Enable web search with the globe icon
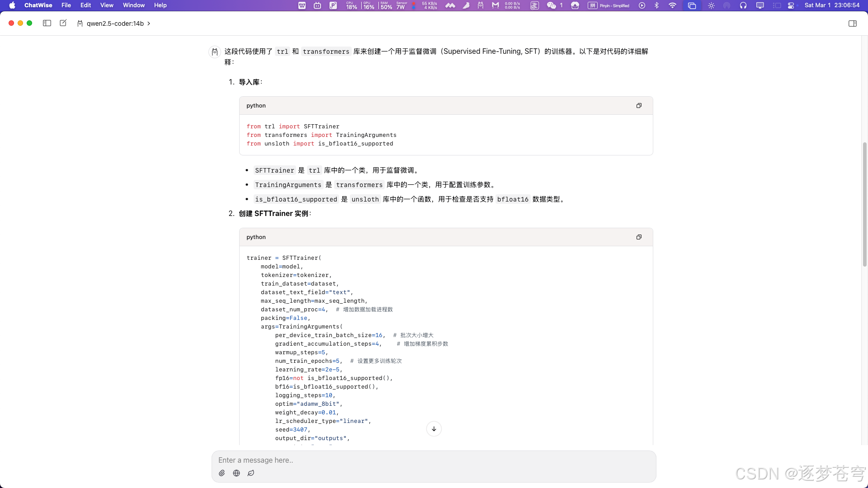868x488 pixels. tap(236, 473)
